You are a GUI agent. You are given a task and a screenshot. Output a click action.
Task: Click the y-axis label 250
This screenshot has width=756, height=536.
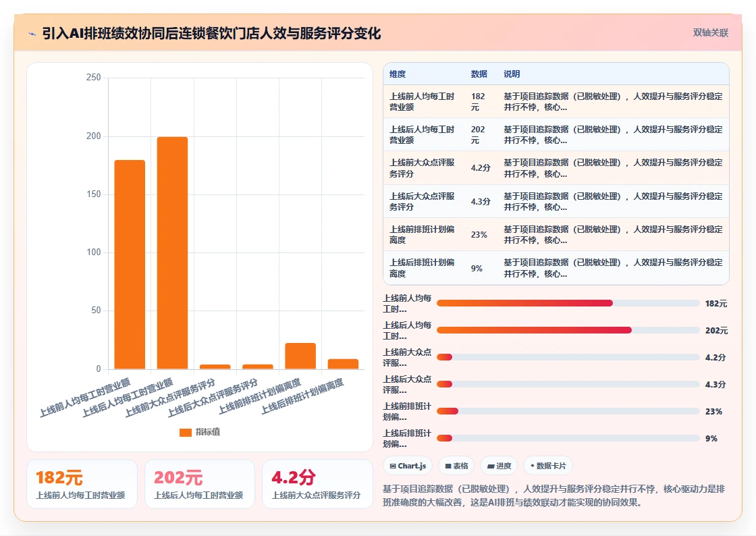click(94, 78)
